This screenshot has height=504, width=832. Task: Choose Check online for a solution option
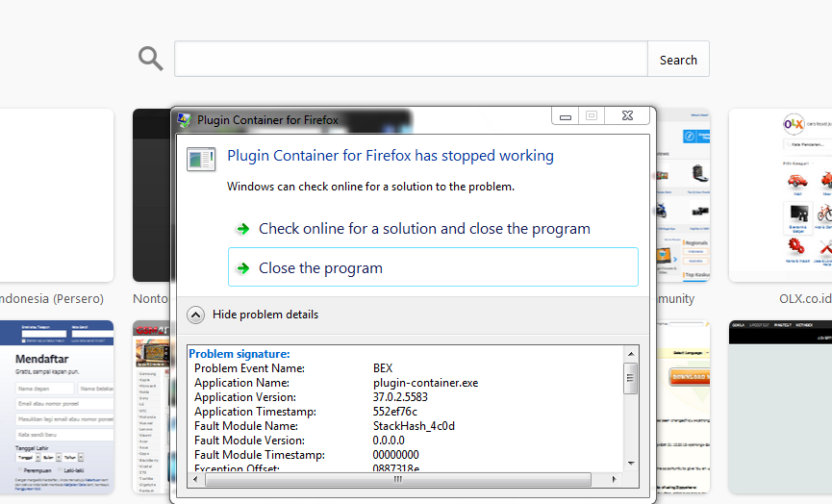tap(433, 229)
